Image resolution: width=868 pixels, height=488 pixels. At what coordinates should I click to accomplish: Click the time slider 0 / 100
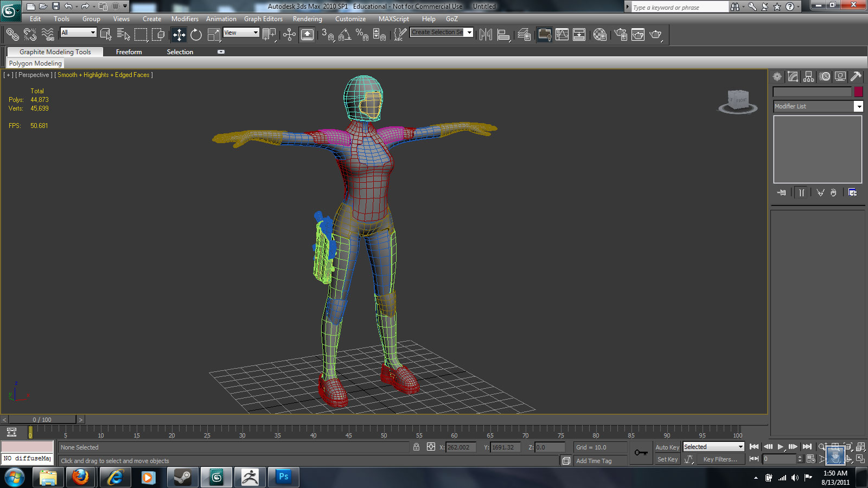42,420
